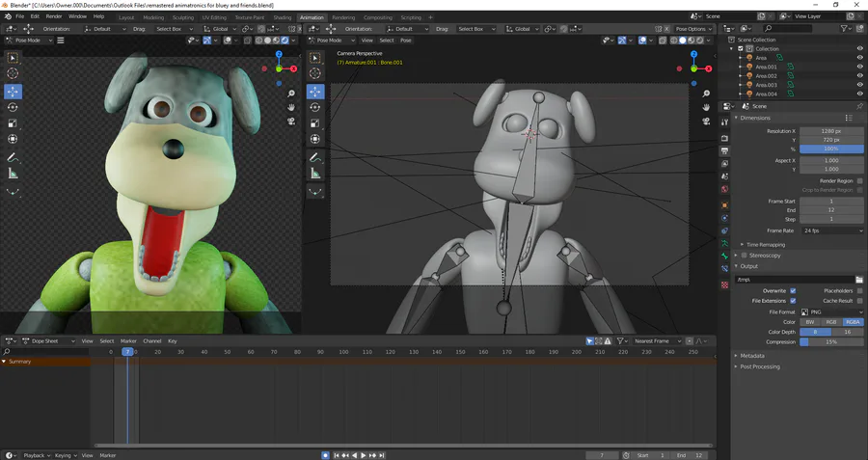
Task: Click the zoom magnifier in left viewport
Action: pyautogui.click(x=291, y=95)
